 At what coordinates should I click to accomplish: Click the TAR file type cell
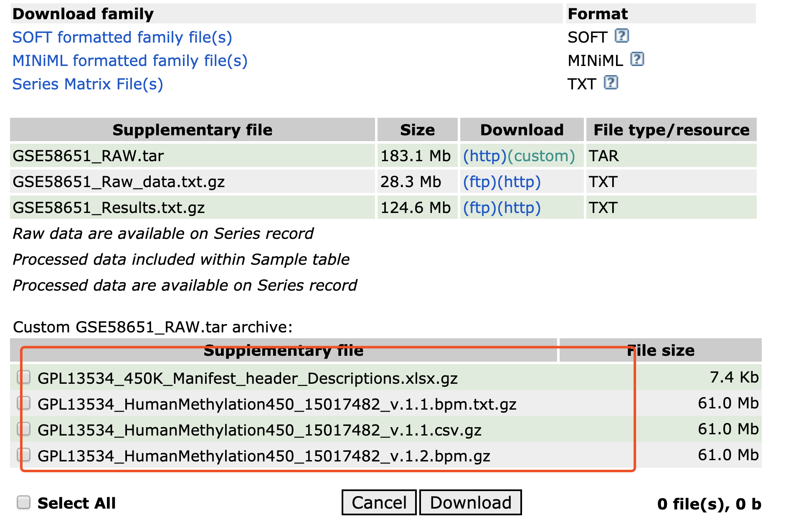tap(672, 156)
